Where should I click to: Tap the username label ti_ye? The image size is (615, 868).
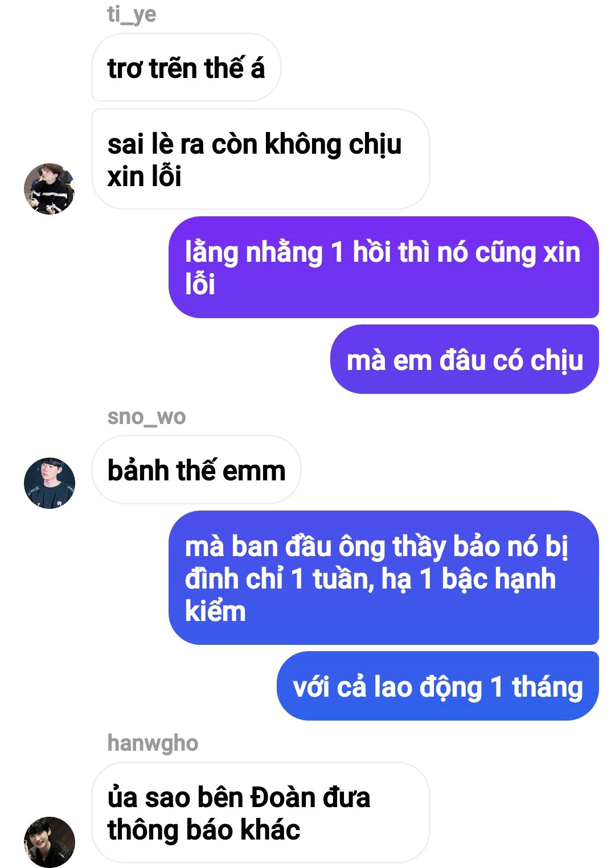click(x=132, y=14)
